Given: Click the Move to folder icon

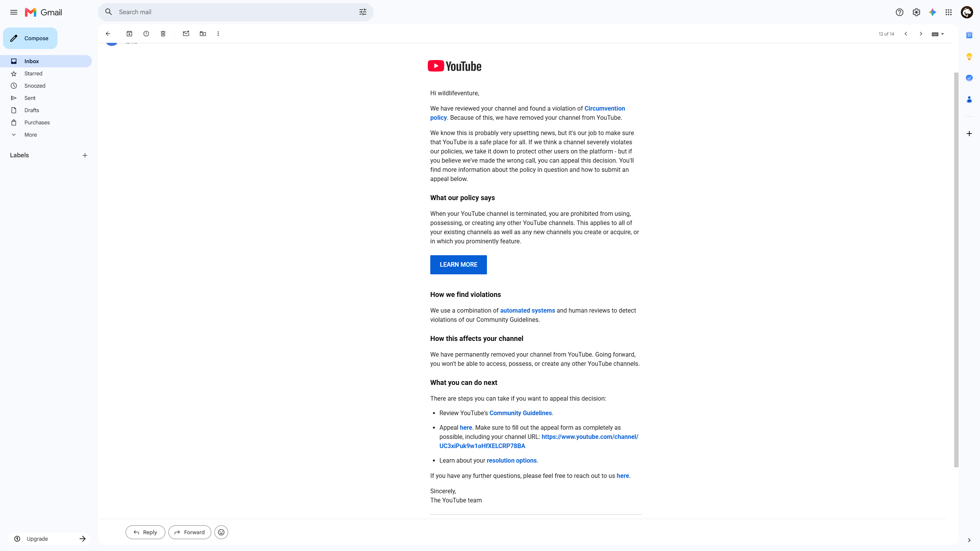Looking at the screenshot, I should point(203,34).
